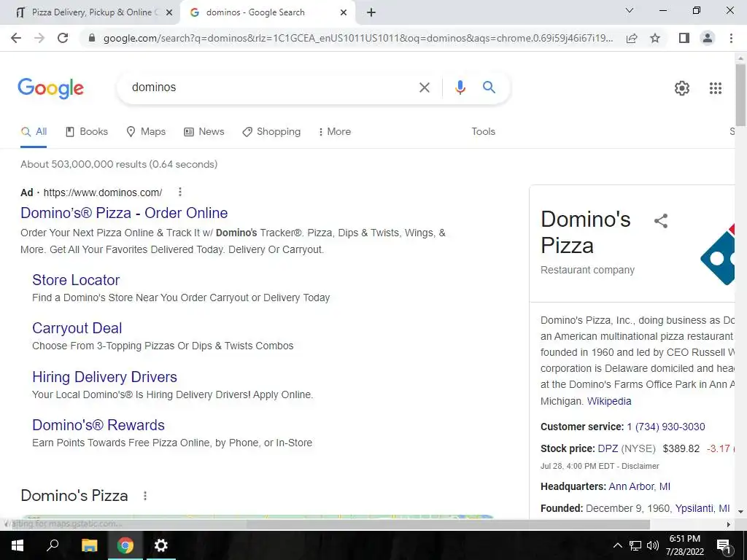Screen dimensions: 747x560
Task: Click the vertical scrollbar thumb
Action: click(740, 94)
